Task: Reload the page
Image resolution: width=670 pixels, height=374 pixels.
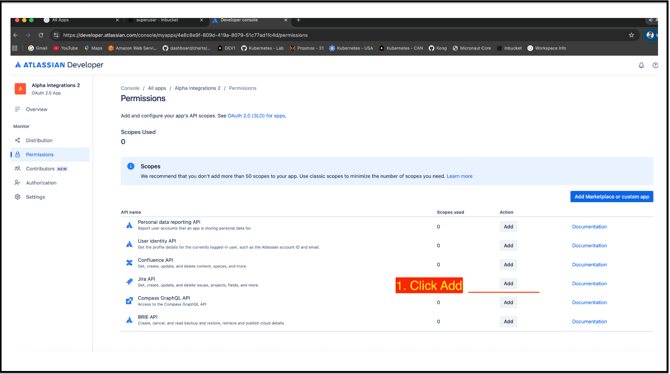Action: tap(41, 35)
